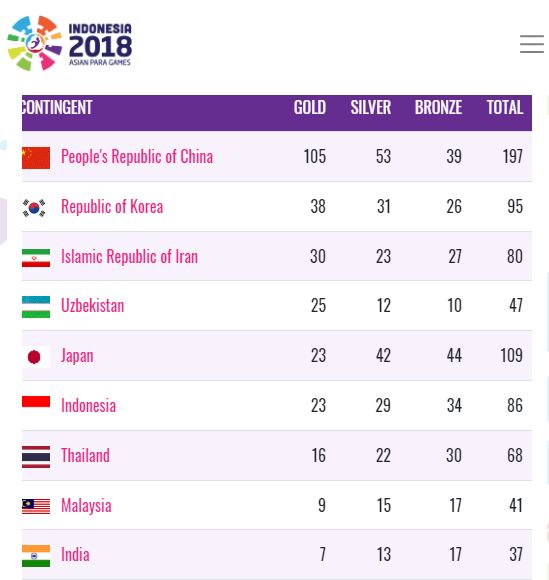This screenshot has width=549, height=580.
Task: Click the Thailand flag icon
Action: pyautogui.click(x=36, y=457)
